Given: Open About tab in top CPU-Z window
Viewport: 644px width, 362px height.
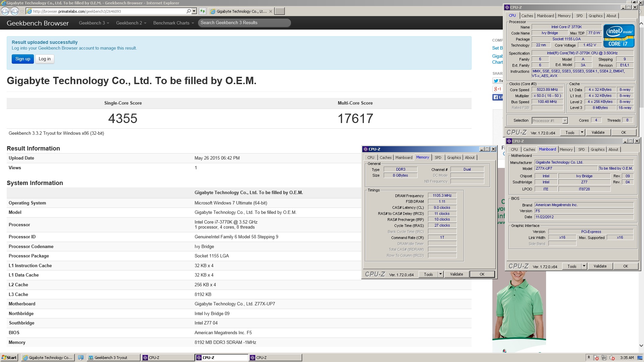Looking at the screenshot, I should pyautogui.click(x=611, y=16).
